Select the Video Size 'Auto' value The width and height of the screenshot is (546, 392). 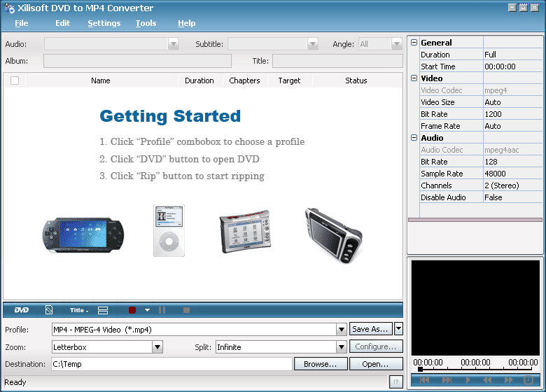coord(512,102)
